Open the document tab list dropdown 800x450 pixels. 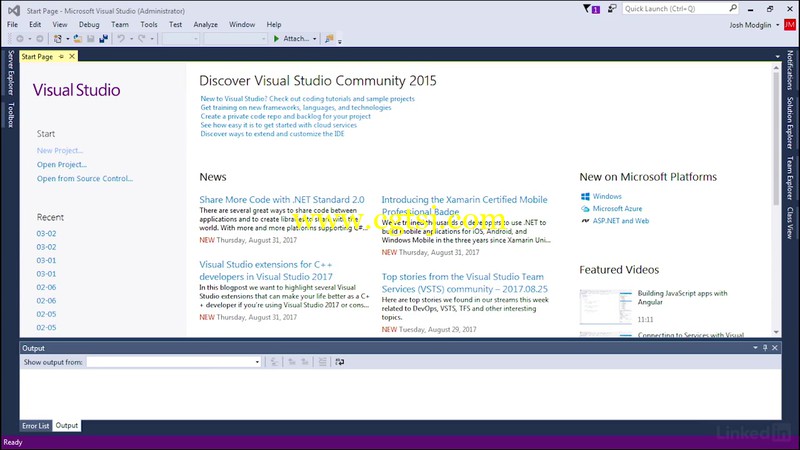click(x=778, y=57)
